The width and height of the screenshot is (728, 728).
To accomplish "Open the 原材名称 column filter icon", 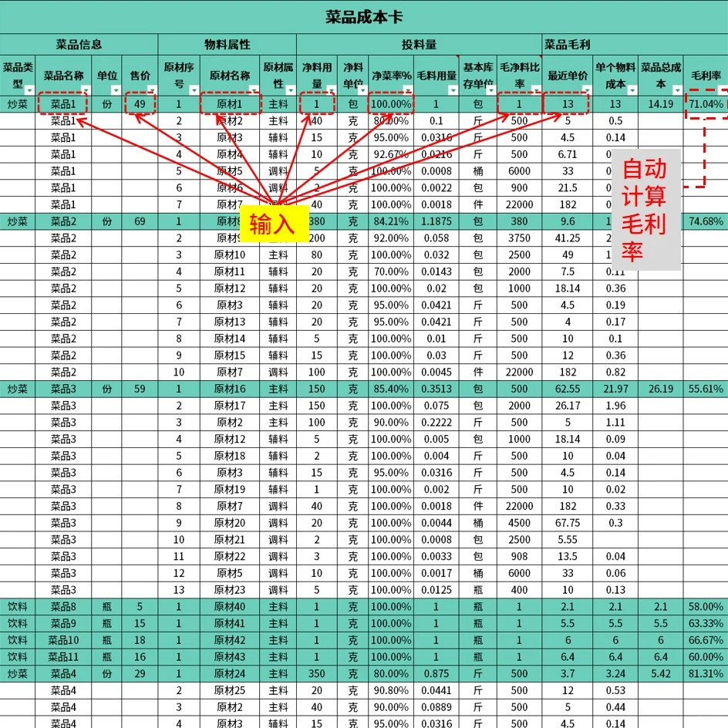I will pyautogui.click(x=252, y=90).
